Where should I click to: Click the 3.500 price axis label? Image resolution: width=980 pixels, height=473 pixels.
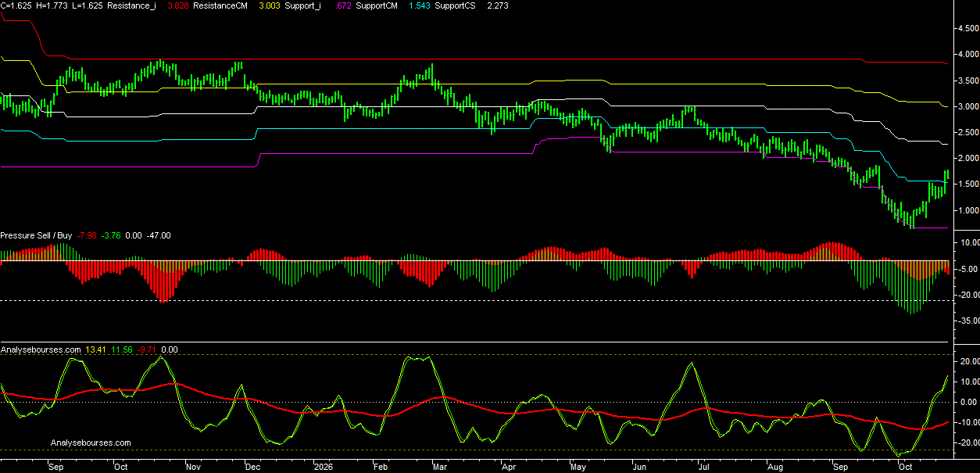pyautogui.click(x=967, y=81)
